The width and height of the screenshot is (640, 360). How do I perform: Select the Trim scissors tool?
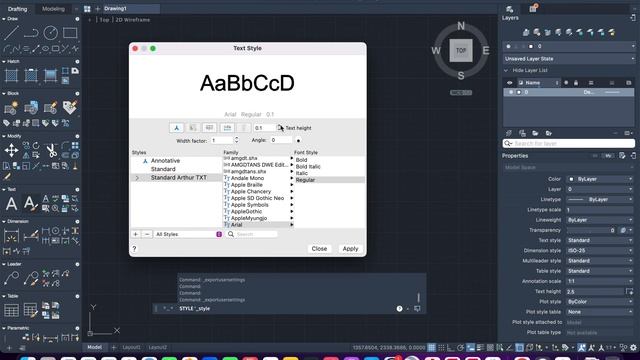tap(51, 151)
